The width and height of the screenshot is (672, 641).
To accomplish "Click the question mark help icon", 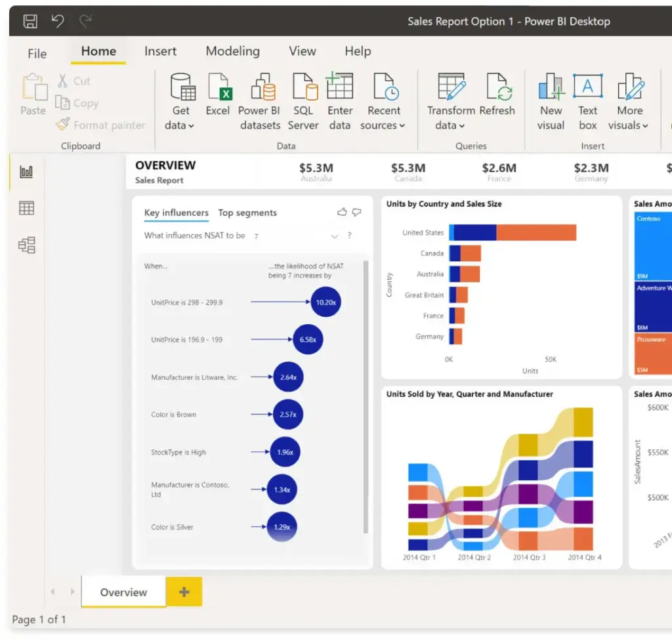I will pos(350,236).
